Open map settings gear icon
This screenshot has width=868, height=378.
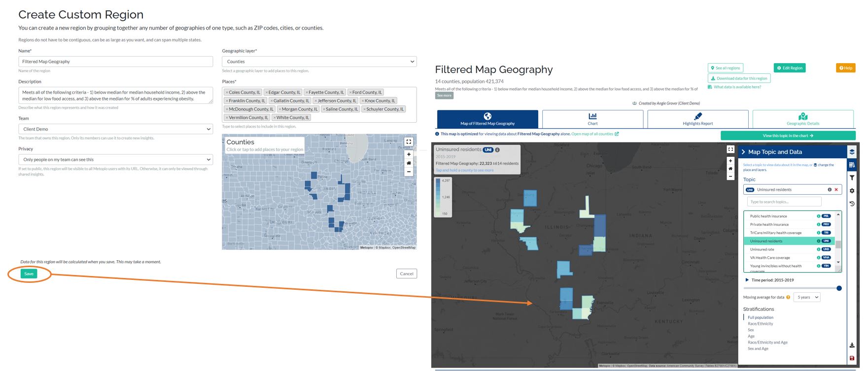[852, 191]
